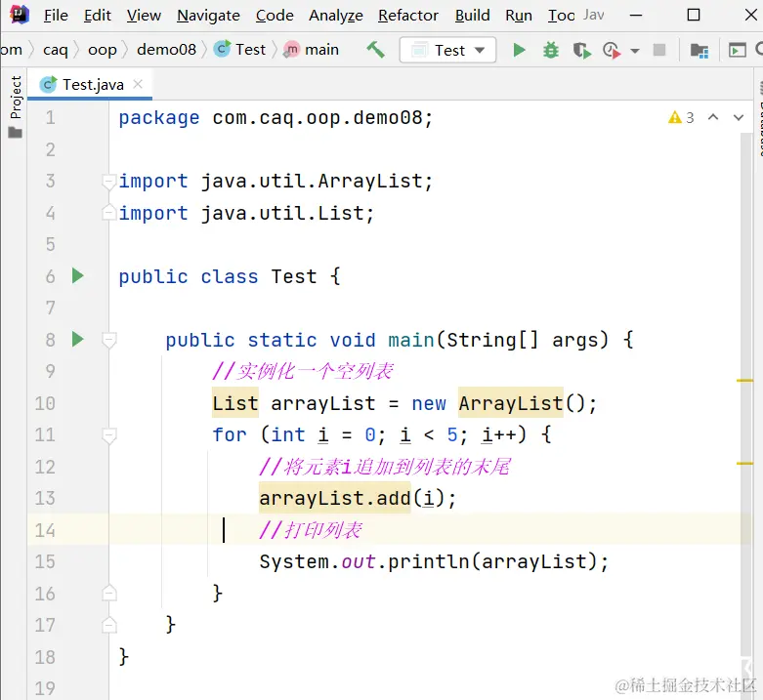This screenshot has width=763, height=700.
Task: Click fold end marker at line 16
Action: pyautogui.click(x=109, y=593)
